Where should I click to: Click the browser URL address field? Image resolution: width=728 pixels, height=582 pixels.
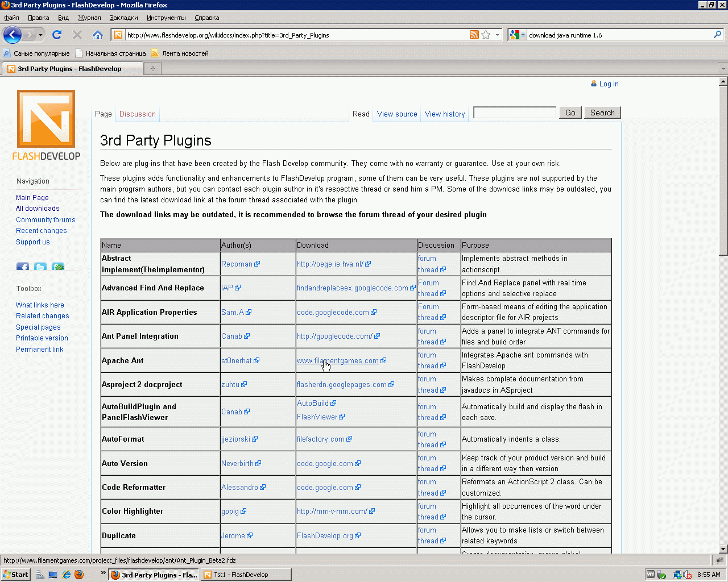pyautogui.click(x=296, y=35)
